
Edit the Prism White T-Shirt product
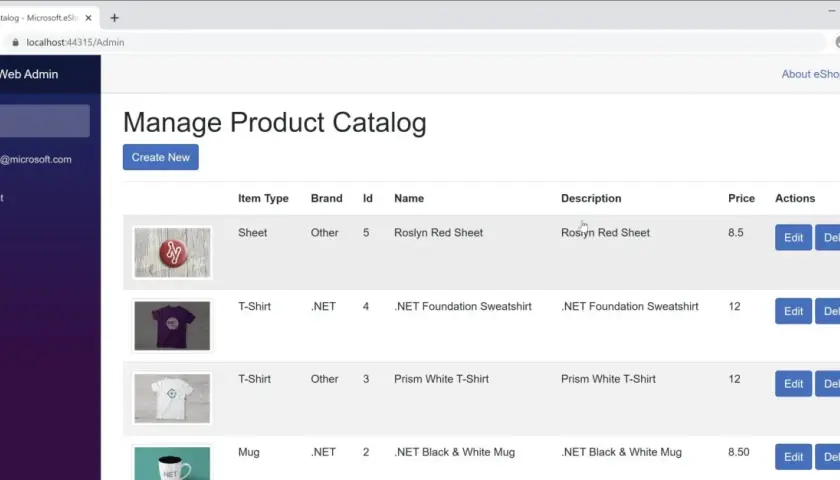pyautogui.click(x=793, y=384)
